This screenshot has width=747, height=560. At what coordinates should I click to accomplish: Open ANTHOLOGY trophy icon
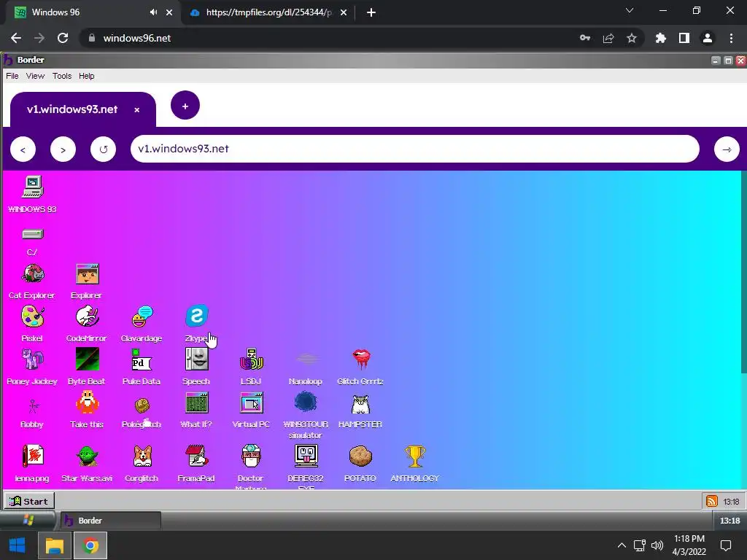415,456
